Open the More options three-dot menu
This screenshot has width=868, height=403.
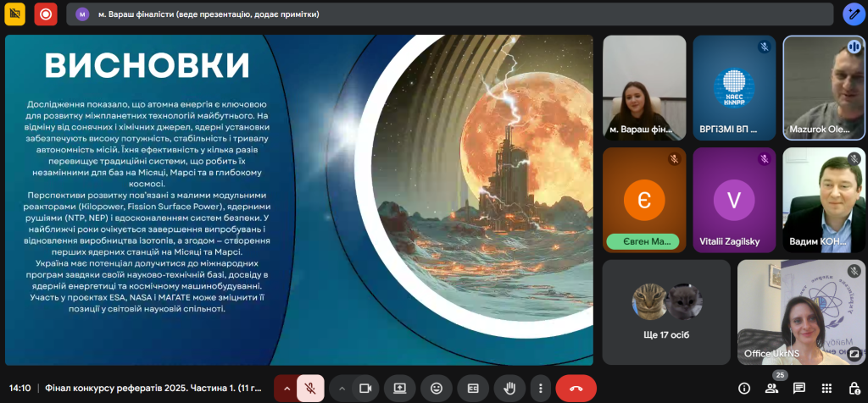(540, 388)
